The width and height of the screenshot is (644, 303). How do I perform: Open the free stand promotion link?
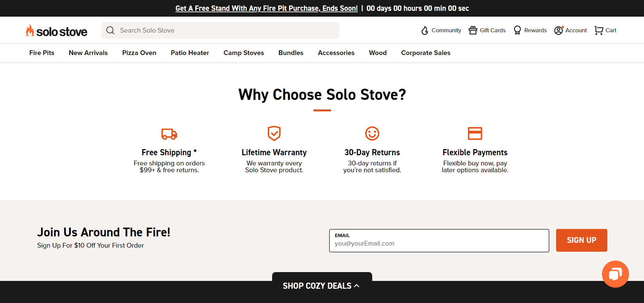pos(266,8)
